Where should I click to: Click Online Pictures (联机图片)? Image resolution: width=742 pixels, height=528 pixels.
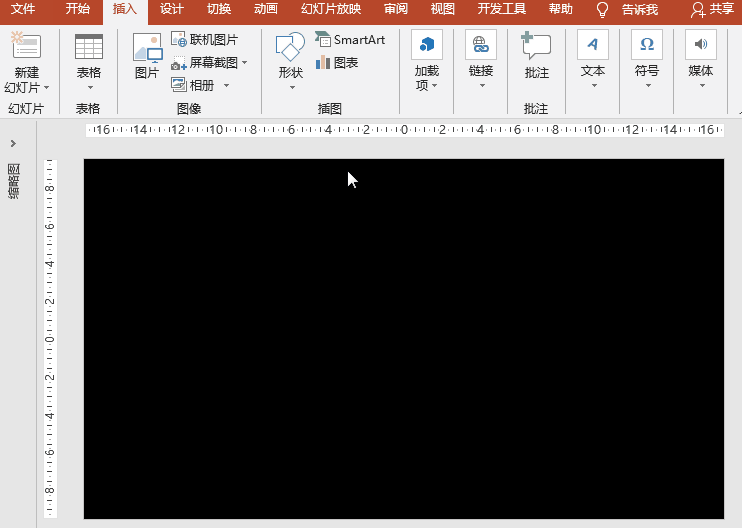(x=204, y=40)
